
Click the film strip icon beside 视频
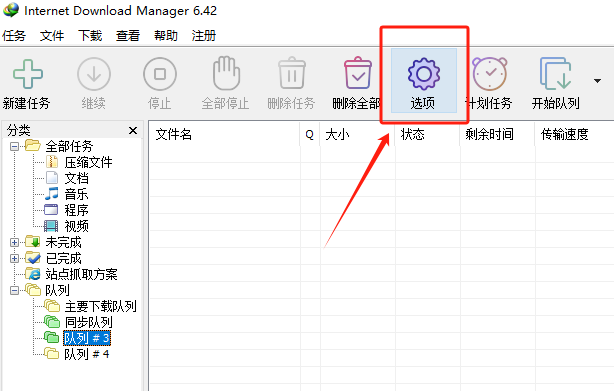[x=51, y=226]
